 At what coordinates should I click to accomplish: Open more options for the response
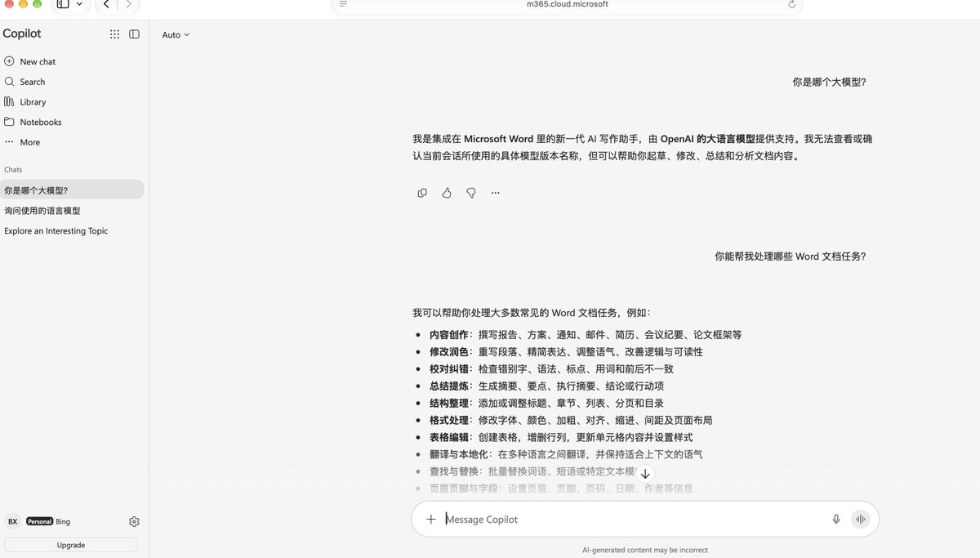pos(495,193)
